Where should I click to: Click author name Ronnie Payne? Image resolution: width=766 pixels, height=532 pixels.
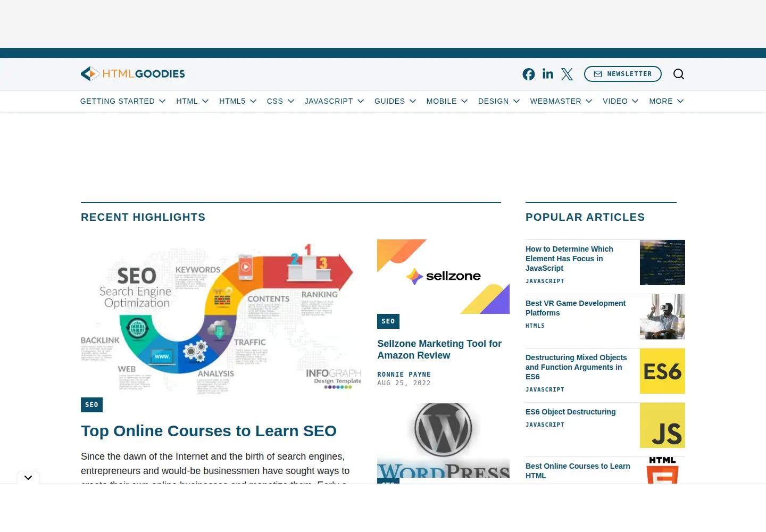pos(404,375)
